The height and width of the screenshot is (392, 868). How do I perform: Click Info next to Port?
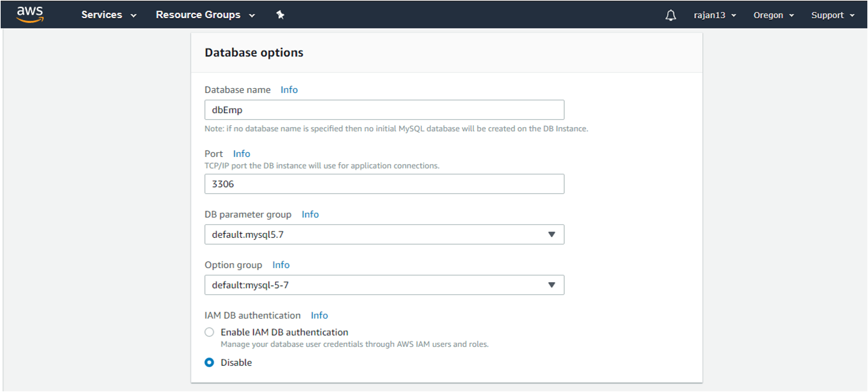coord(241,153)
